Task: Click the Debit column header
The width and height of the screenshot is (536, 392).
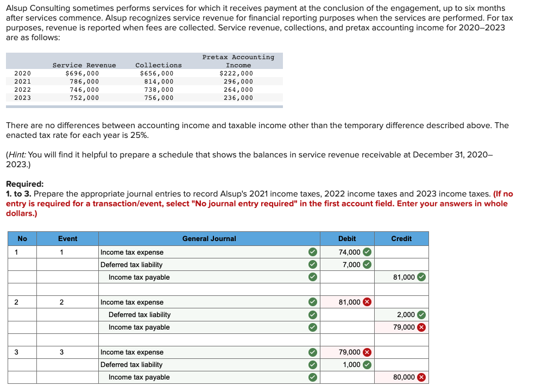Action: (348, 238)
